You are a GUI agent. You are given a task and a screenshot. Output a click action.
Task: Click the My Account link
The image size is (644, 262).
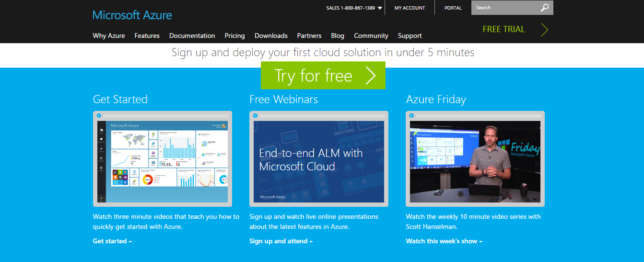pyautogui.click(x=410, y=8)
